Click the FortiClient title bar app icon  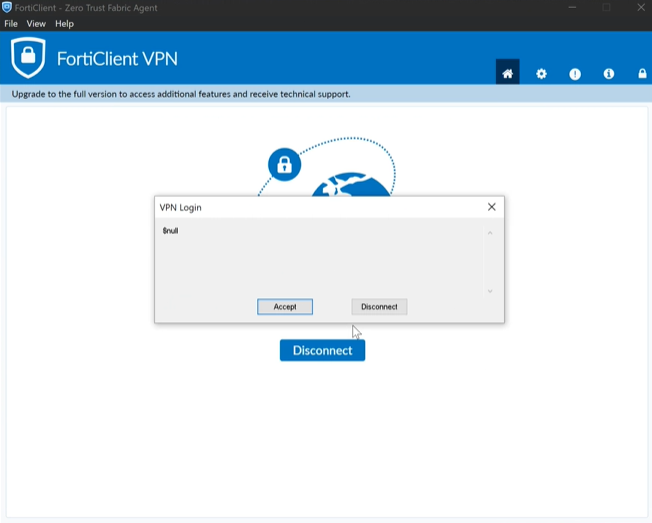pos(7,7)
